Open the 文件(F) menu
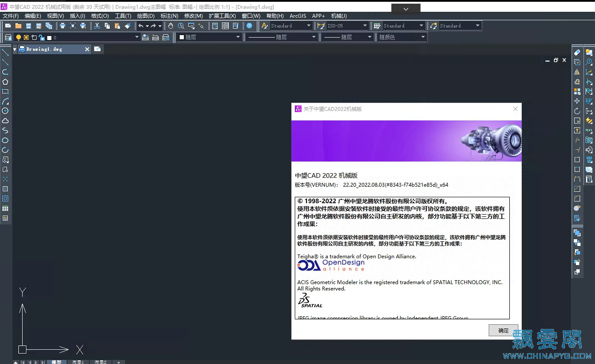Image resolution: width=595 pixels, height=364 pixels. tap(11, 16)
